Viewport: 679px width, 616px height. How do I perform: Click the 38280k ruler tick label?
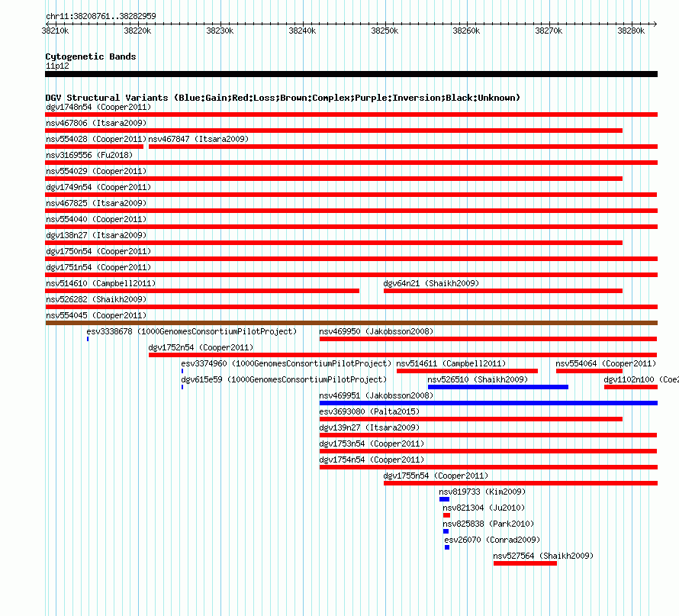click(x=631, y=31)
